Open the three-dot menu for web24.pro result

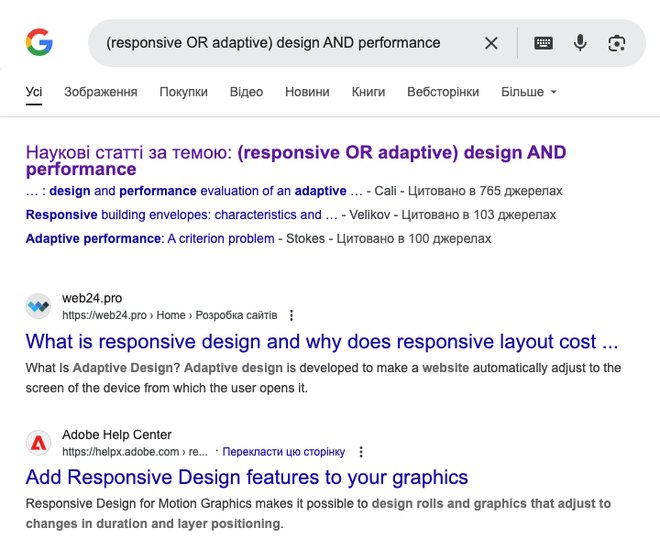(x=291, y=315)
